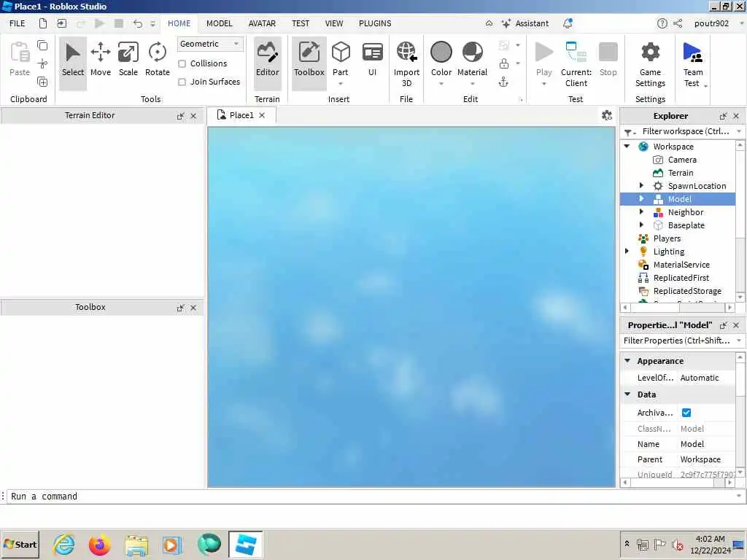
Task: Collapse the Workspace tree node
Action: click(x=627, y=146)
